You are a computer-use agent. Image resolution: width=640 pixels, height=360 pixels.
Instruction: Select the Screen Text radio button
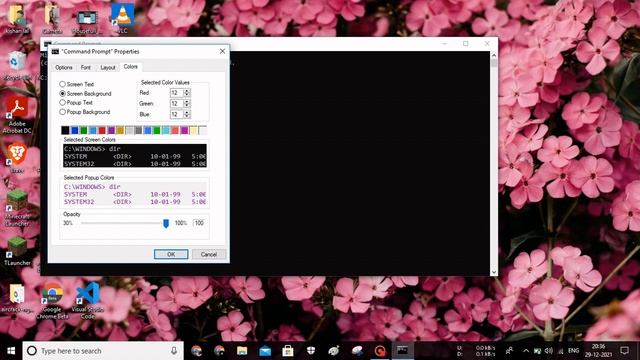pos(62,84)
